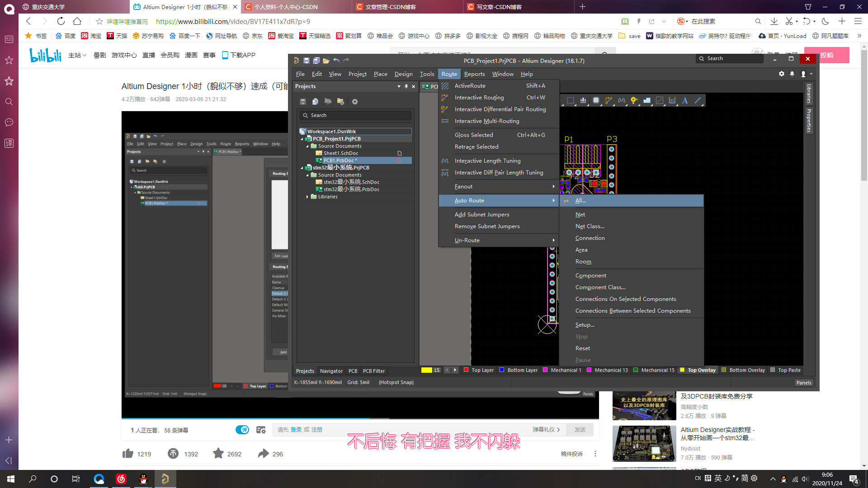868x488 pixels.
Task: Open the bilibili 主站 dropdown
Action: (77, 55)
